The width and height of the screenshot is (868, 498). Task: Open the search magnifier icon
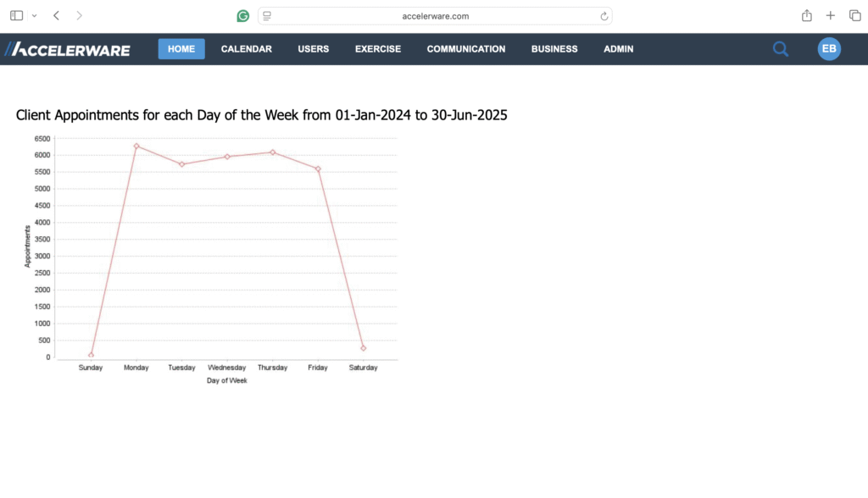pos(780,49)
